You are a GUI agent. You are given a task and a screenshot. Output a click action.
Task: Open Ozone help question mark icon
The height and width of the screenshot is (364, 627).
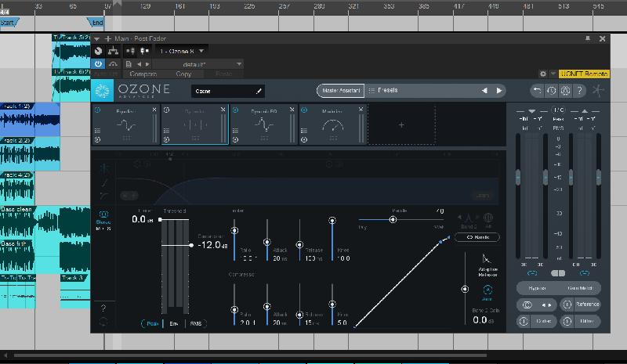(579, 91)
